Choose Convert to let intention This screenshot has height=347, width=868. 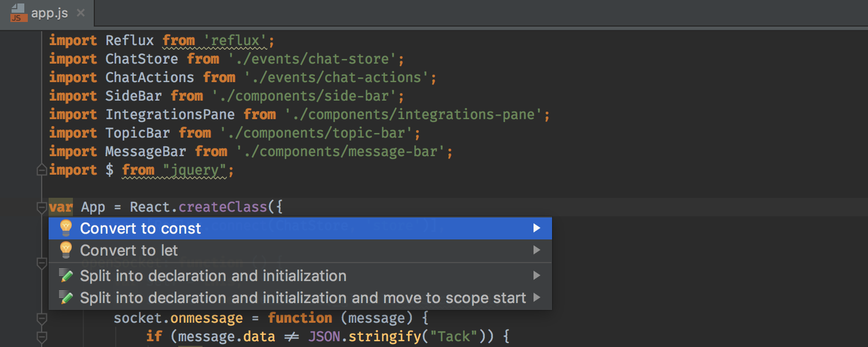(x=300, y=250)
